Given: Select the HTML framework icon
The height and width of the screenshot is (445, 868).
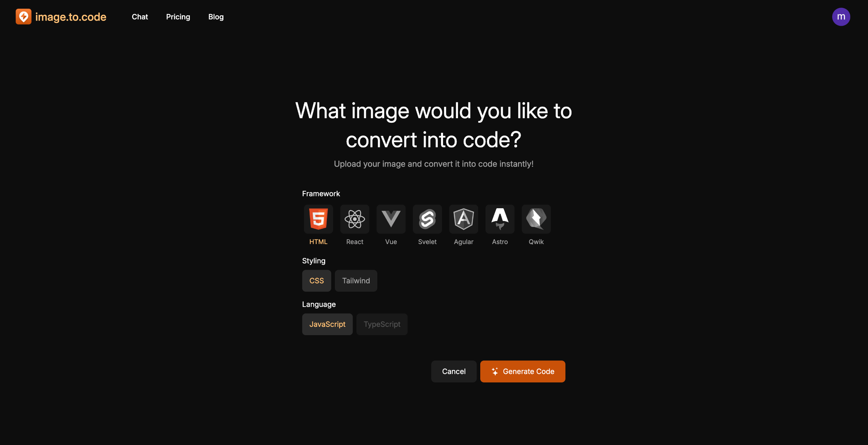Looking at the screenshot, I should tap(318, 219).
